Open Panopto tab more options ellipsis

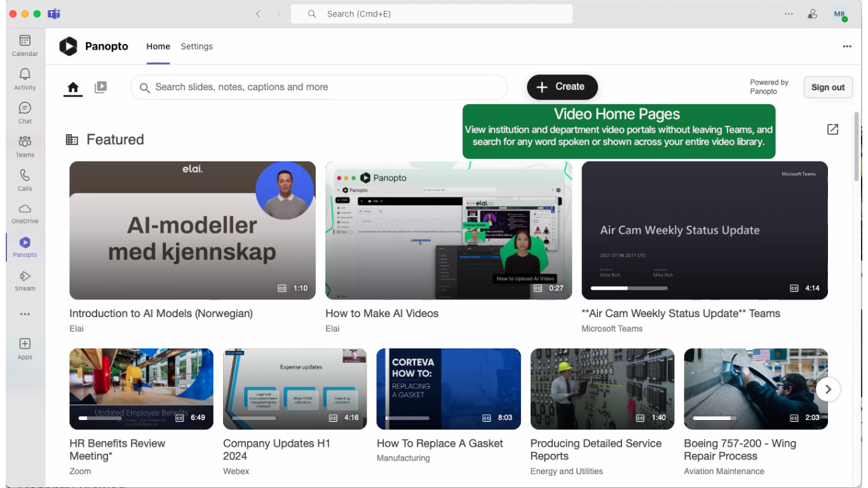tap(847, 46)
